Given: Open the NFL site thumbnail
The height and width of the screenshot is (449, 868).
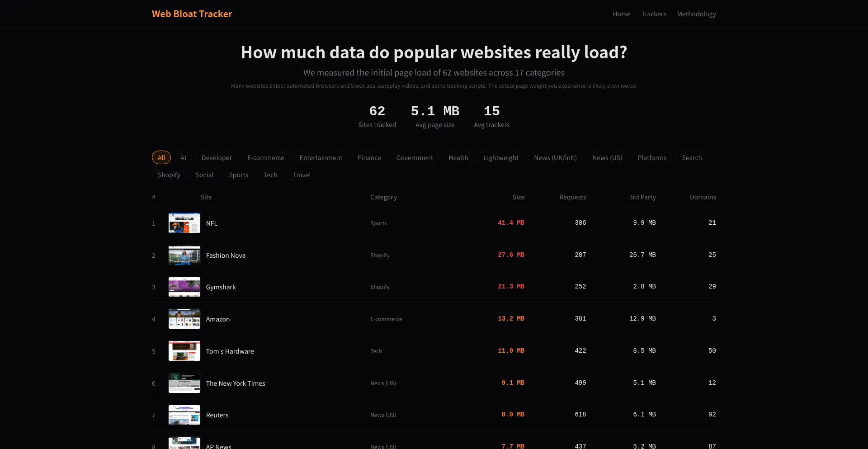Looking at the screenshot, I should point(184,223).
